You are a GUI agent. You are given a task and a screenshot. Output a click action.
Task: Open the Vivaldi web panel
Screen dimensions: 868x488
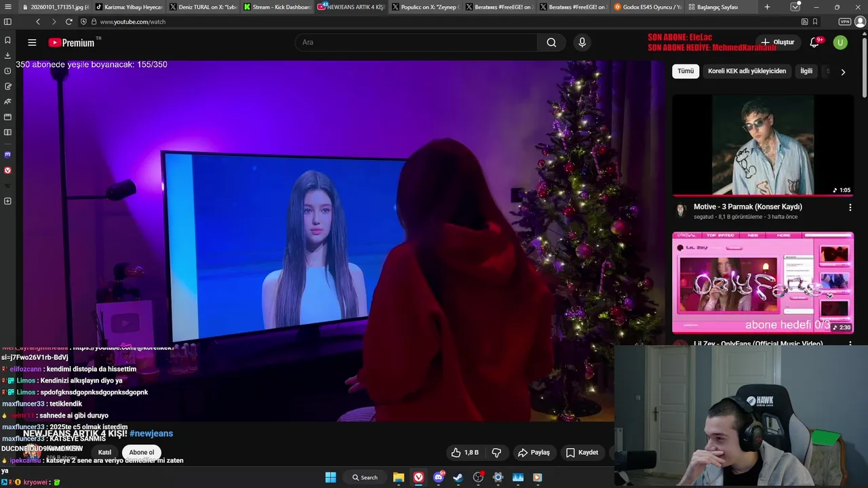point(7,170)
